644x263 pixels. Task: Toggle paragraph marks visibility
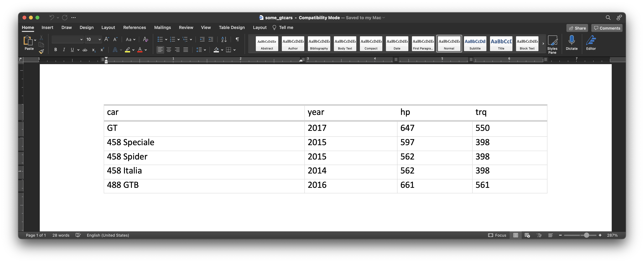(237, 39)
